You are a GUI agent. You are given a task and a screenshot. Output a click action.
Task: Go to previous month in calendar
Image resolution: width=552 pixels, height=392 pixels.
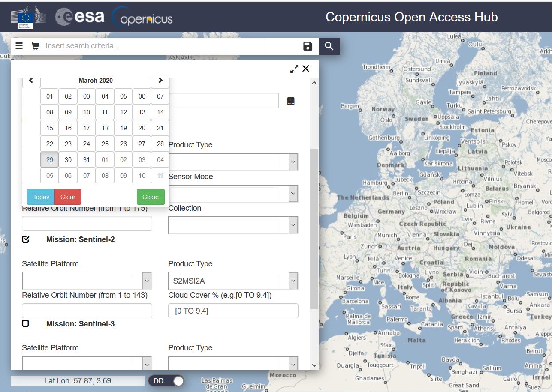(x=31, y=81)
